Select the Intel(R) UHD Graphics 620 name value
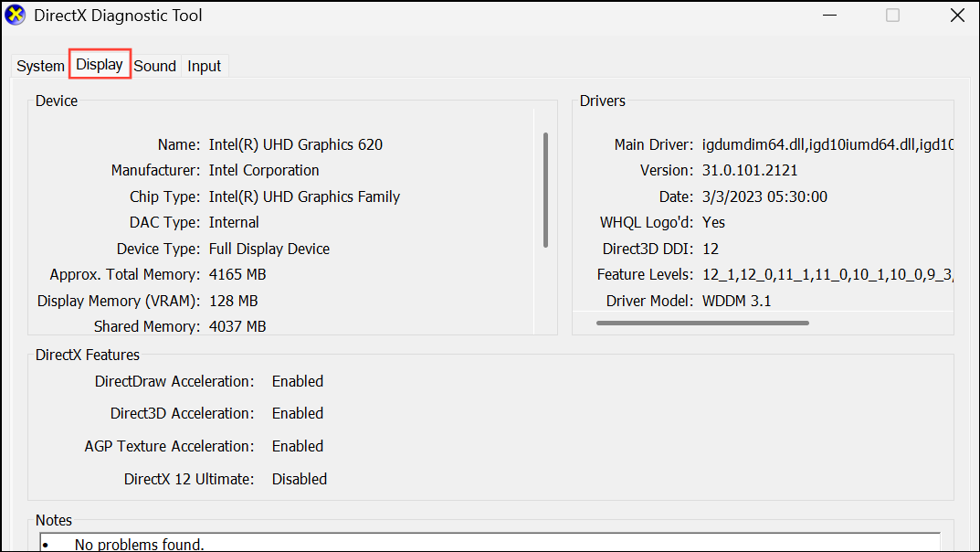980x552 pixels. 296,143
